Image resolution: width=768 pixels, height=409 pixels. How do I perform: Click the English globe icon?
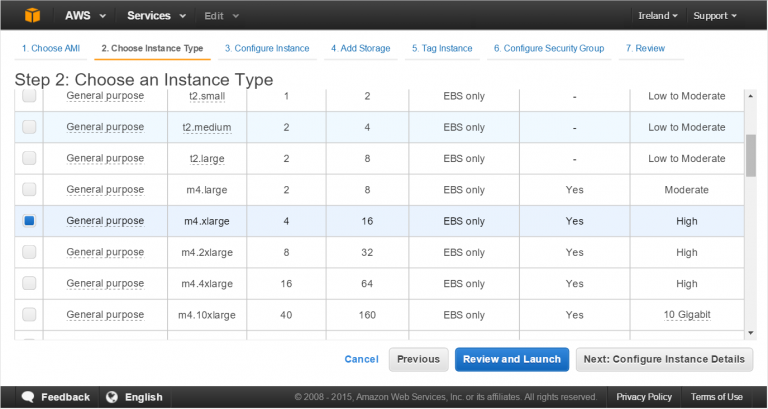(112, 397)
